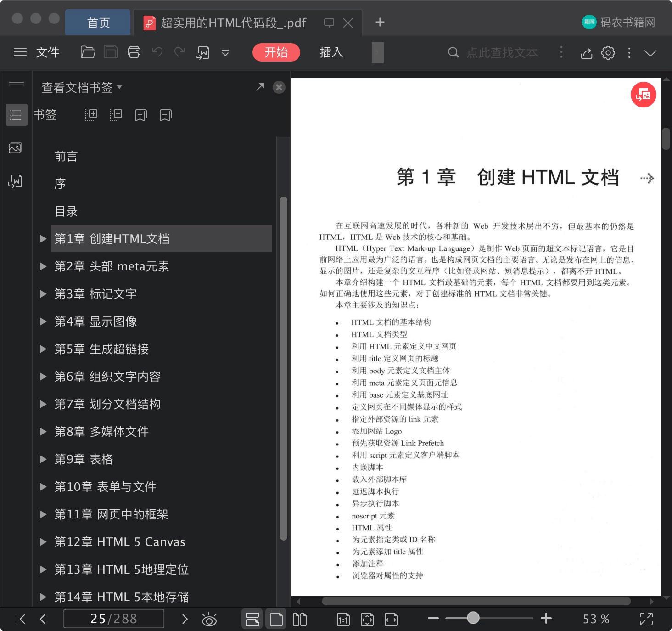Pop out the bookmark panel arrow icon
Screen dimensions: 672x631
click(x=260, y=87)
